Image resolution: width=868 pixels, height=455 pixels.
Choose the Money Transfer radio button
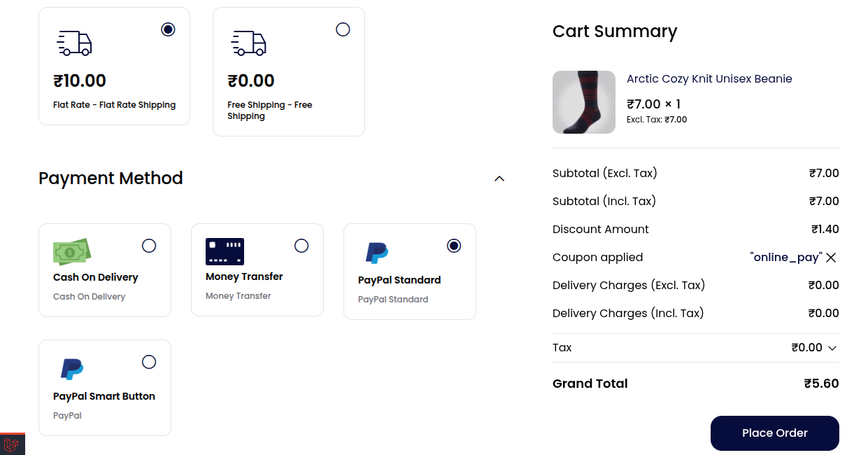[x=301, y=246]
